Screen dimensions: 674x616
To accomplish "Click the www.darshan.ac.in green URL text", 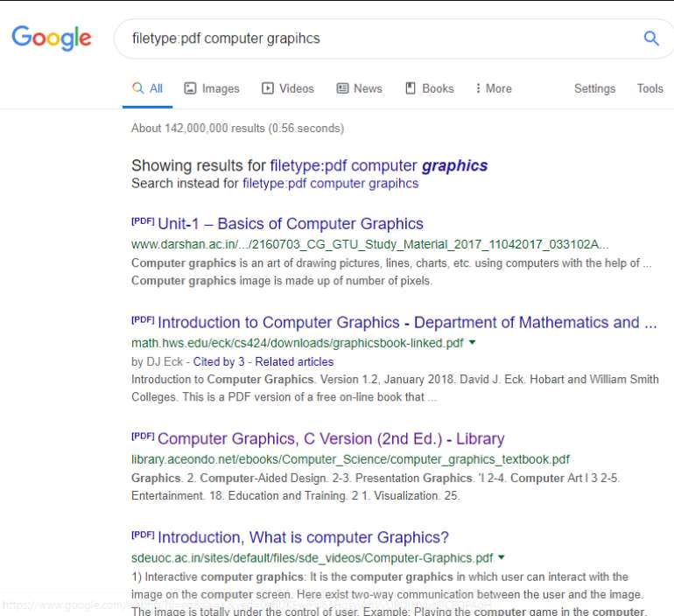I will [369, 244].
